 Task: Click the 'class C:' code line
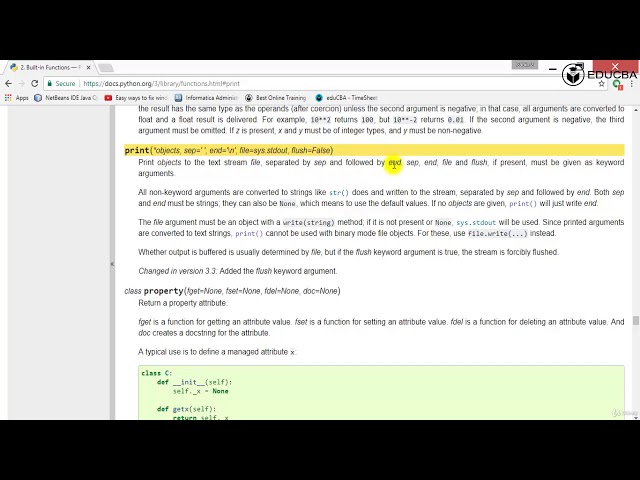157,373
